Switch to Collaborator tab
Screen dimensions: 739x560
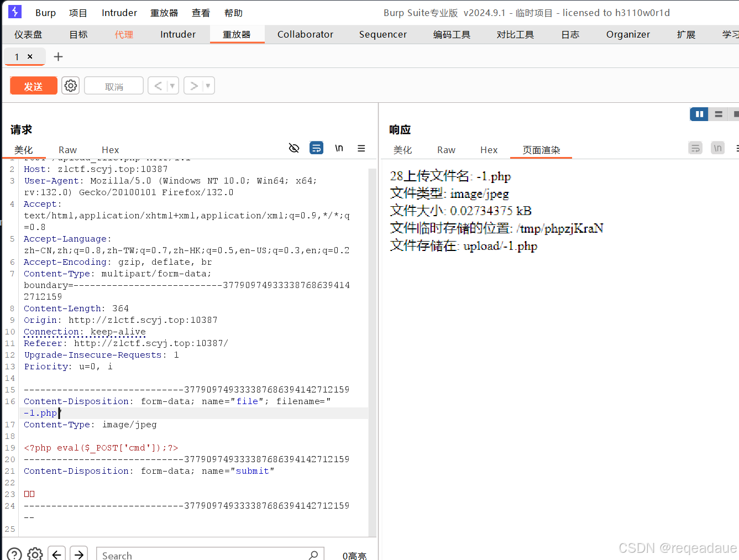tap(305, 34)
